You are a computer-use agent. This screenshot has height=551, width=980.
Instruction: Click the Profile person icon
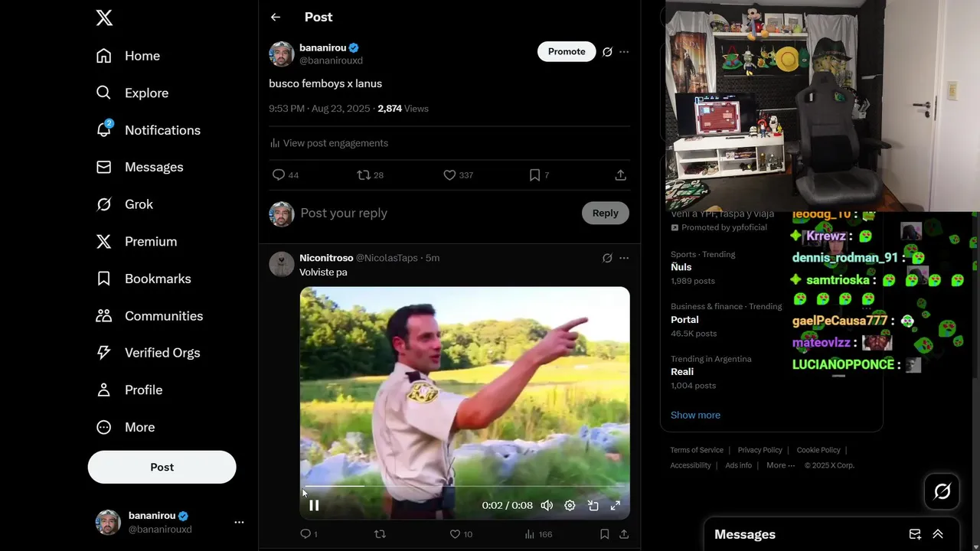[104, 390]
